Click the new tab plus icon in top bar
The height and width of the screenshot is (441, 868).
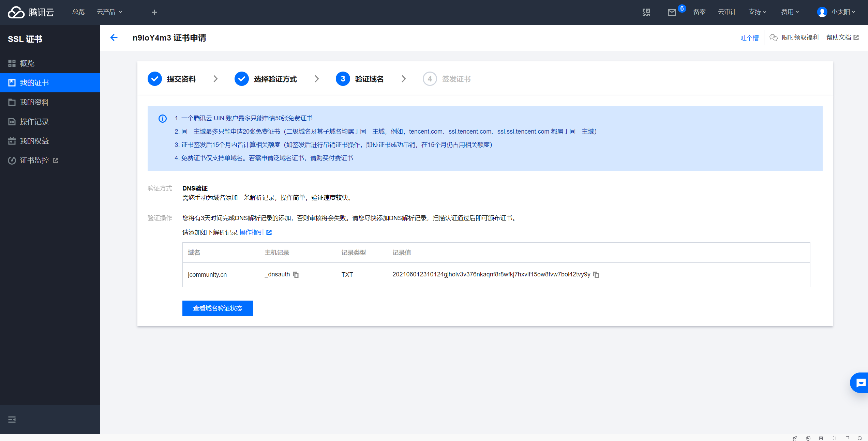[154, 12]
